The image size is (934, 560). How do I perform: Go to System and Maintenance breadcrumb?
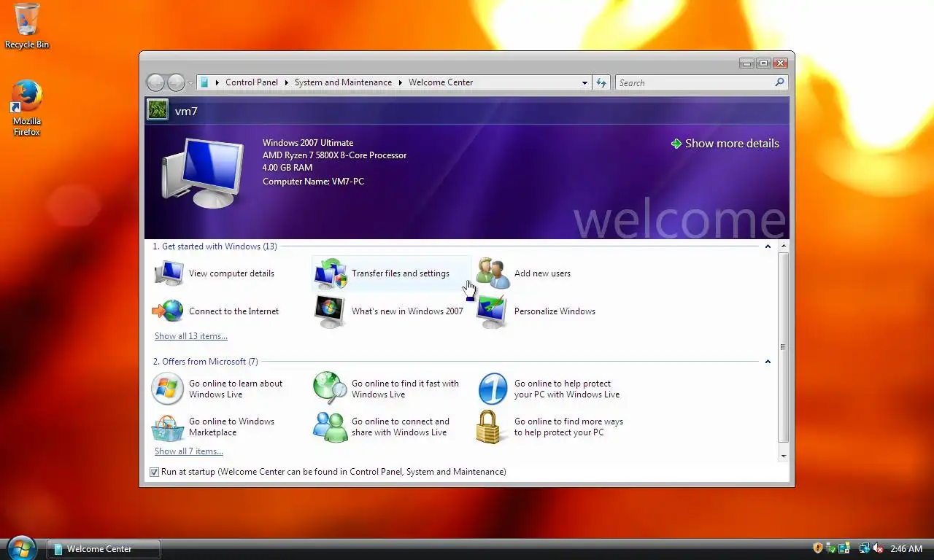343,82
